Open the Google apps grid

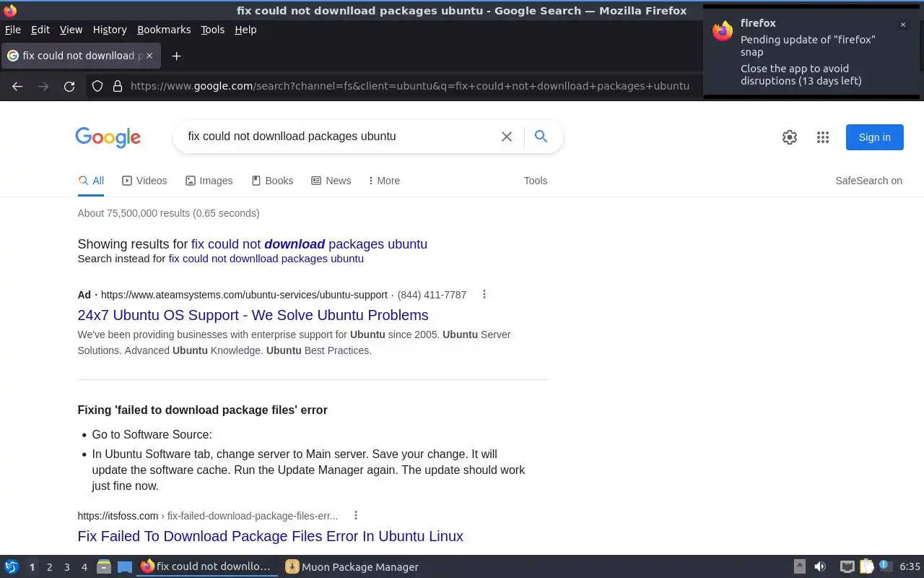point(823,137)
